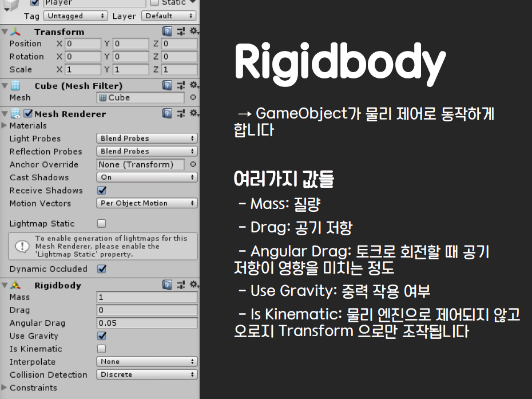
Task: Expand the Constraints foldout
Action: (4, 387)
